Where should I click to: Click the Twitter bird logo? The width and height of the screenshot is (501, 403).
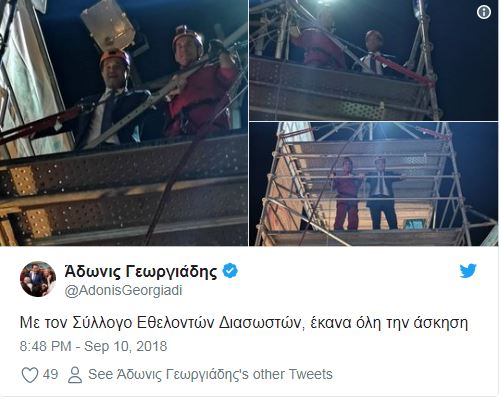(x=468, y=271)
